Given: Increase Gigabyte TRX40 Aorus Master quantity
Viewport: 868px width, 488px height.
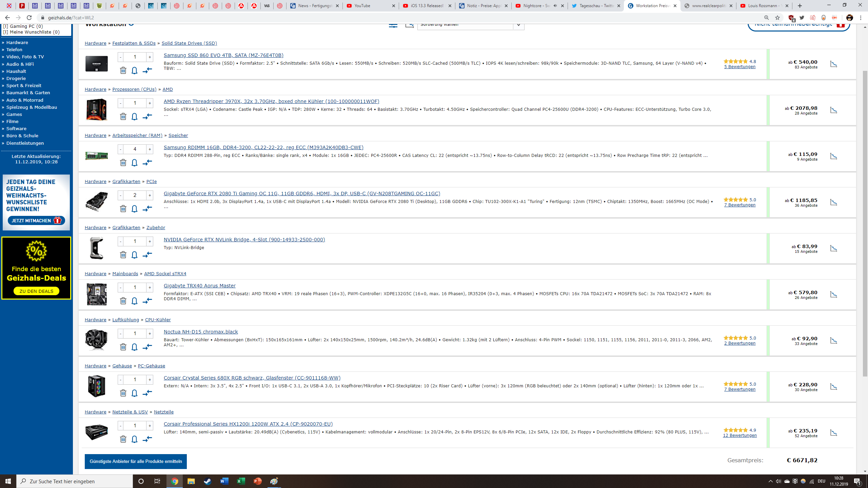Looking at the screenshot, I should pos(150,287).
